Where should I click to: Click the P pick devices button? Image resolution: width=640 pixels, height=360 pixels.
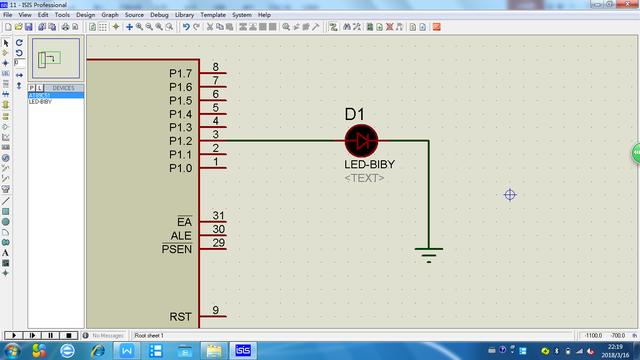tap(32, 88)
